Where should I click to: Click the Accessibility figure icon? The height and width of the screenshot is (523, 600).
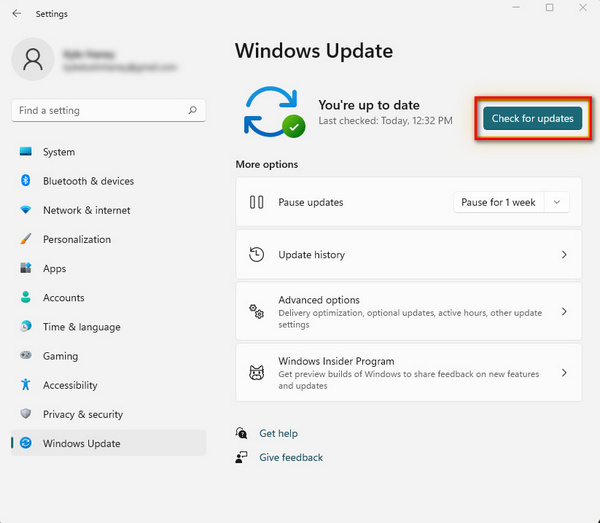[x=26, y=384]
